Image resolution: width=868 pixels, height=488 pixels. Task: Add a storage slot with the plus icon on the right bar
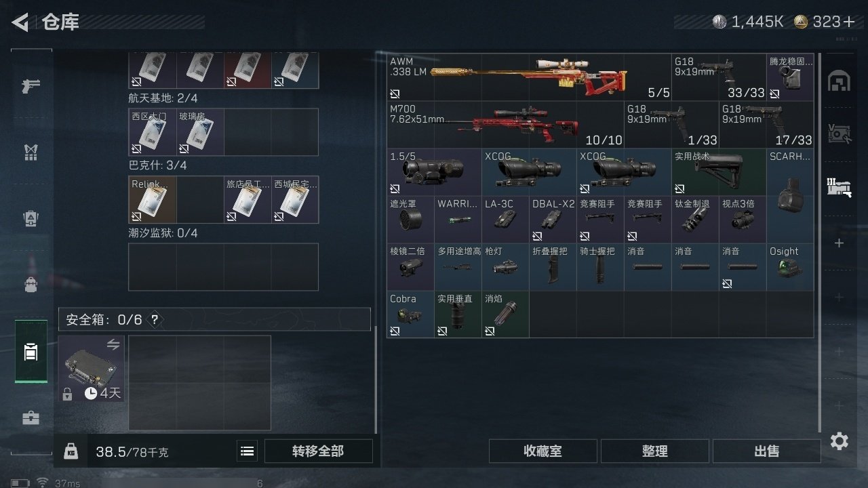[x=840, y=243]
